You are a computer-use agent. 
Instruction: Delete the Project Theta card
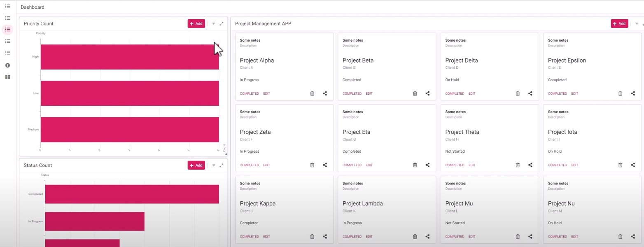pos(518,165)
